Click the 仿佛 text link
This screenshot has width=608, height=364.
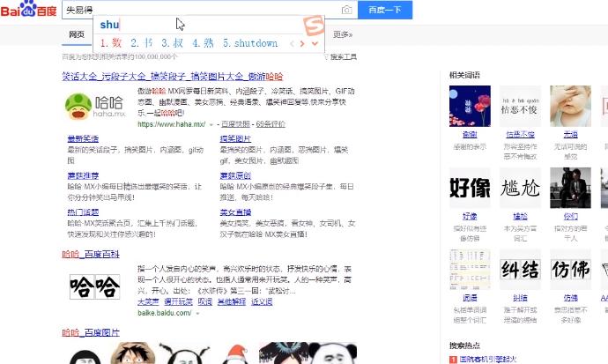coord(570,298)
